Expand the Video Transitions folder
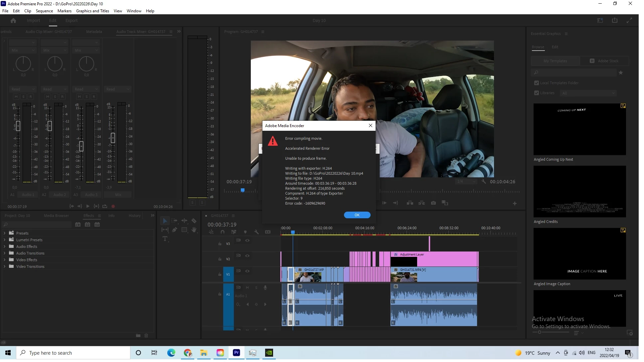This screenshot has width=644, height=362. click(x=5, y=267)
